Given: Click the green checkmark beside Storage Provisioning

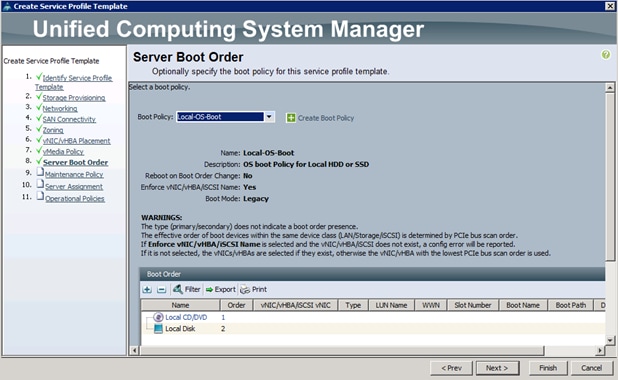Looking at the screenshot, I should pyautogui.click(x=39, y=96).
